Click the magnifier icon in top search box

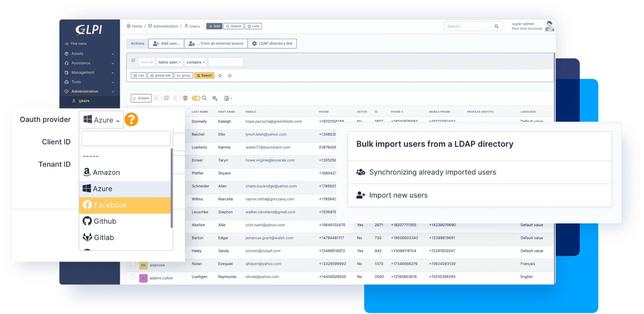[496, 26]
